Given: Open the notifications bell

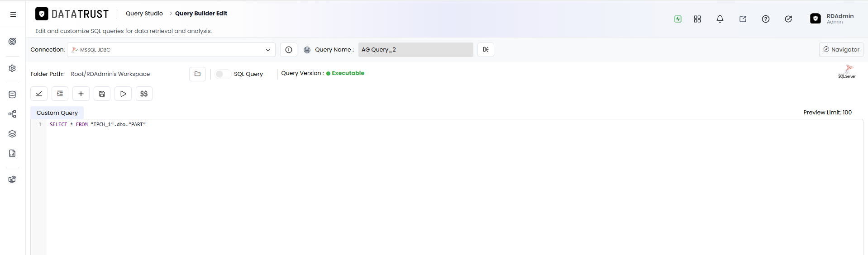Looking at the screenshot, I should 720,19.
